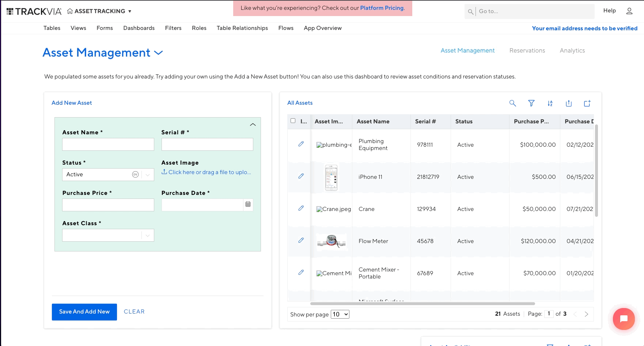644x346 pixels.
Task: Change the Show per page dropdown
Action: click(x=340, y=314)
